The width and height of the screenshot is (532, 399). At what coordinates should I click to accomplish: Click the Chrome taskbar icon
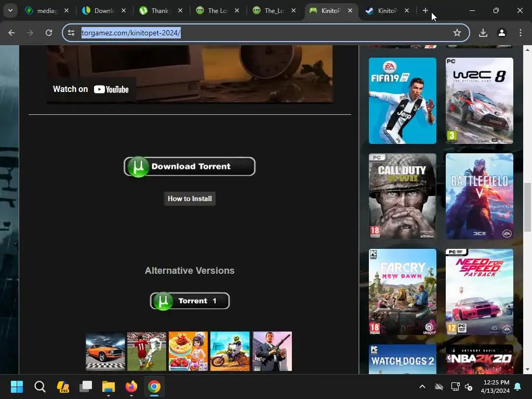(x=154, y=387)
